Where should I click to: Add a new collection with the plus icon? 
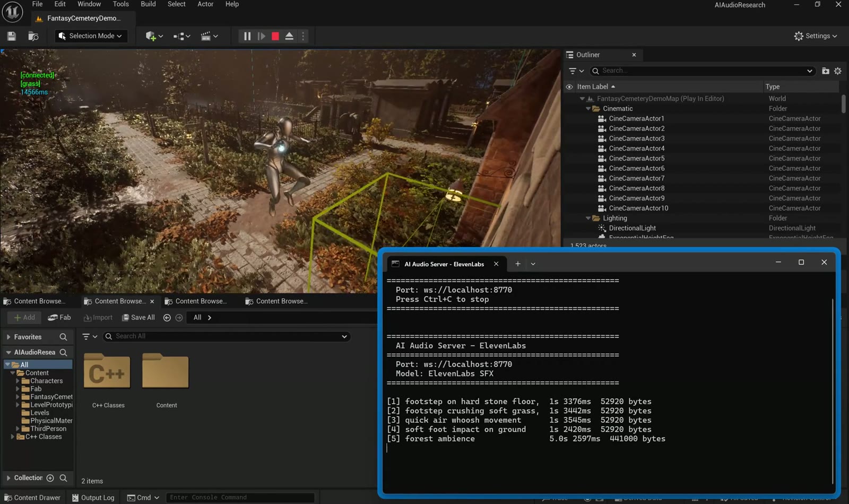tap(50, 478)
